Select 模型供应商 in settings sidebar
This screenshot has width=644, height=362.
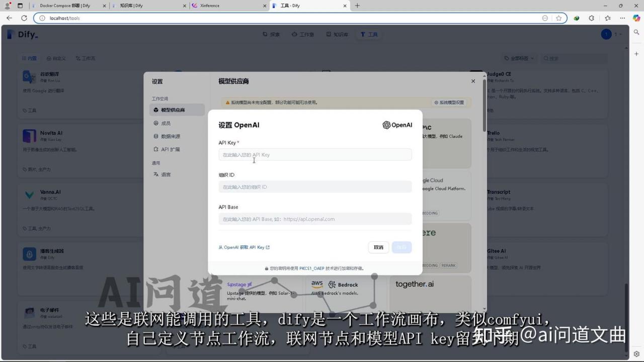(177, 110)
